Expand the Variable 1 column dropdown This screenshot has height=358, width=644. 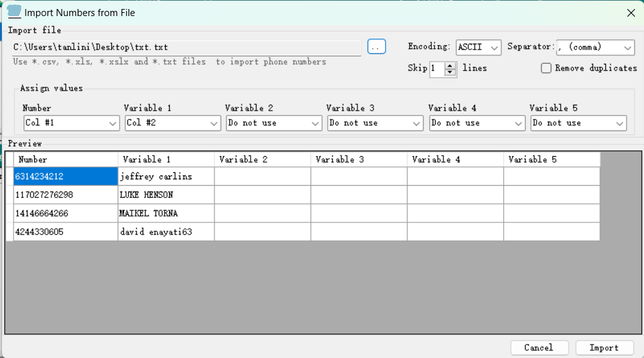pos(172,123)
